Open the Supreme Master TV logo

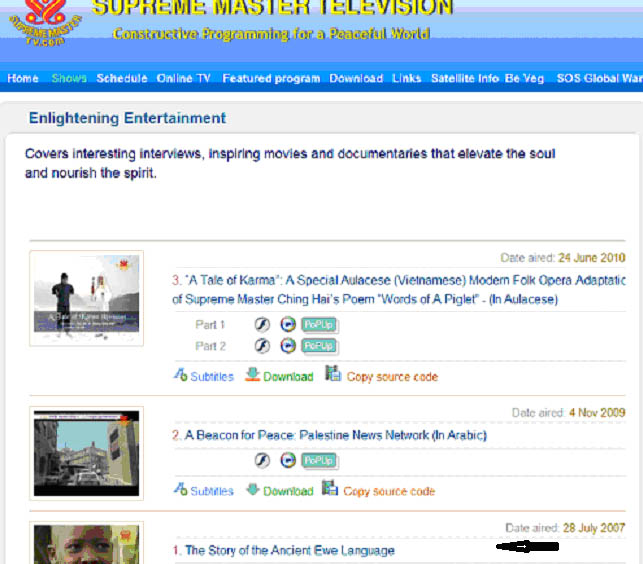click(45, 24)
